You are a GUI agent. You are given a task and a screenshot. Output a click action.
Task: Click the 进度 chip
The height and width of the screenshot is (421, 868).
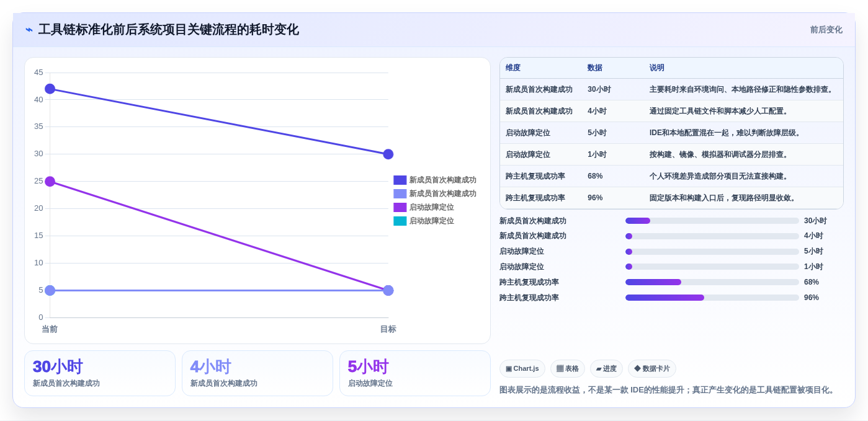[x=606, y=369]
